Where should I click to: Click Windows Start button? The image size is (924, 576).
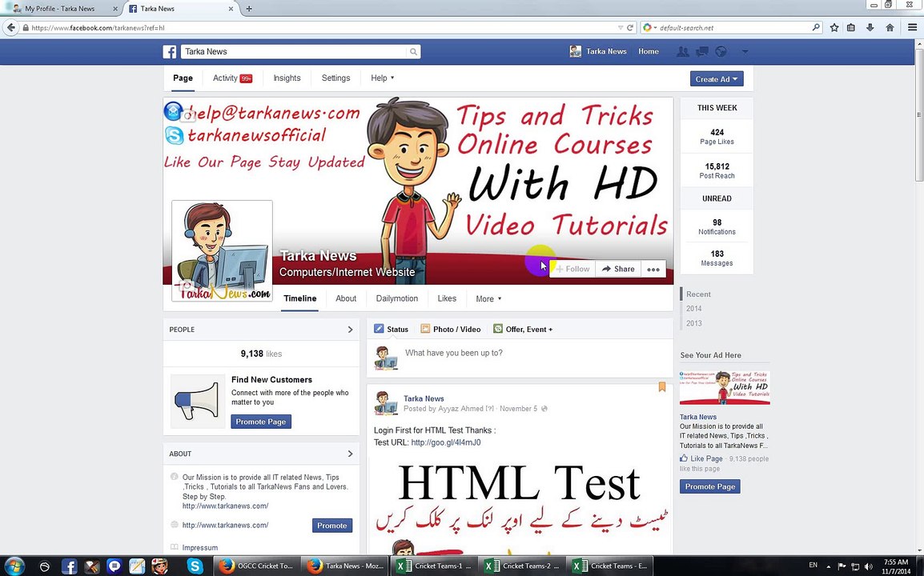tap(14, 566)
